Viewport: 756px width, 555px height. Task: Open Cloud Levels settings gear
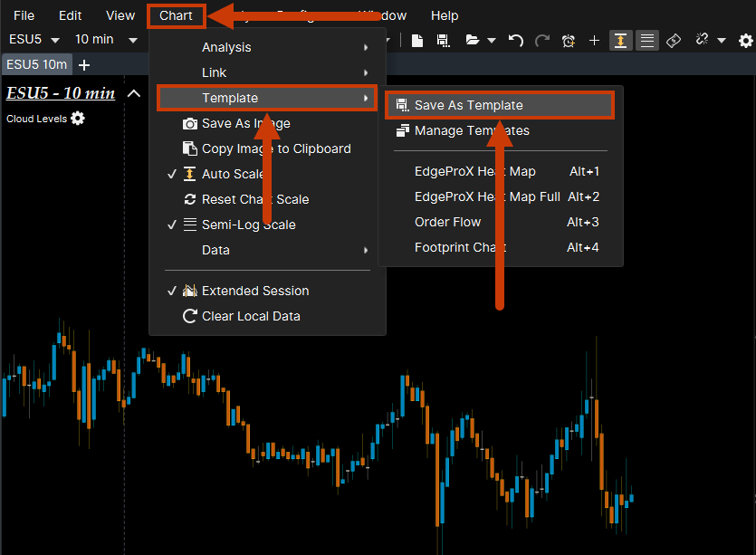point(78,119)
